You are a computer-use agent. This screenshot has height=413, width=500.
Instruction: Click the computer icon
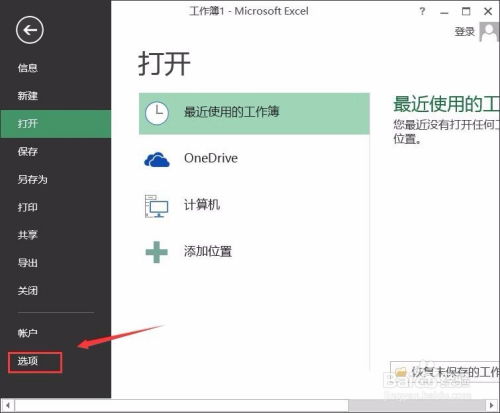coord(156,206)
